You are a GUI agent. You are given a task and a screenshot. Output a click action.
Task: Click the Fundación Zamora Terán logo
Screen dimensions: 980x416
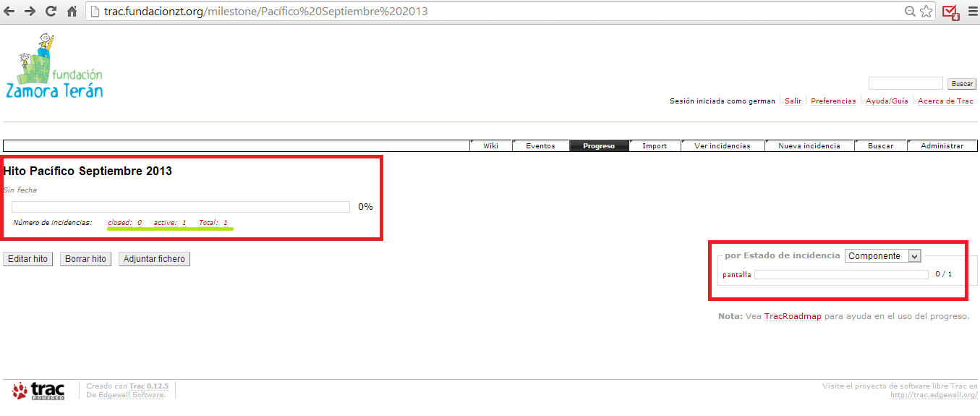(x=54, y=67)
